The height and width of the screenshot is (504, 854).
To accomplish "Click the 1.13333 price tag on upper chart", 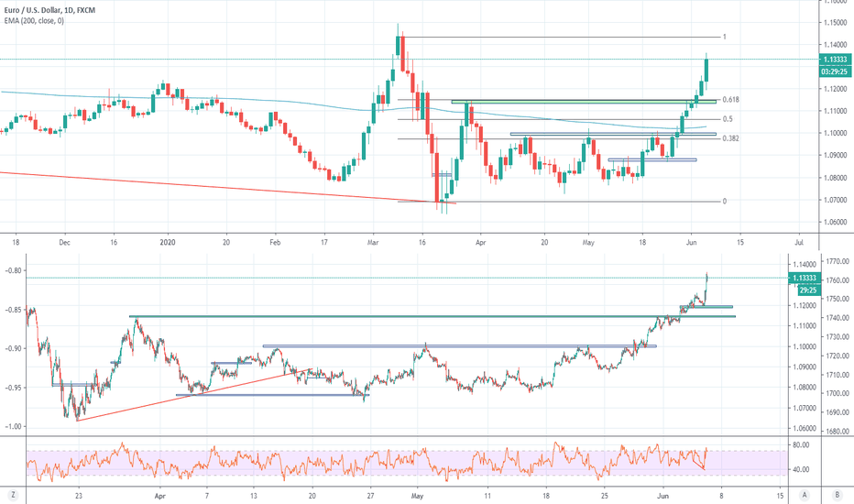I will [x=835, y=60].
